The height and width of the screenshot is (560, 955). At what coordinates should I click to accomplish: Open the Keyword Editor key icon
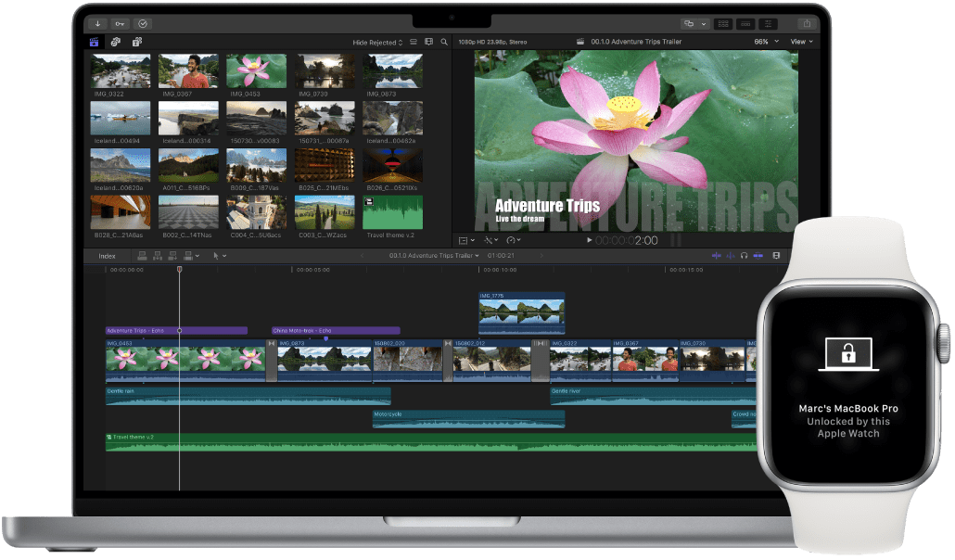pos(121,23)
